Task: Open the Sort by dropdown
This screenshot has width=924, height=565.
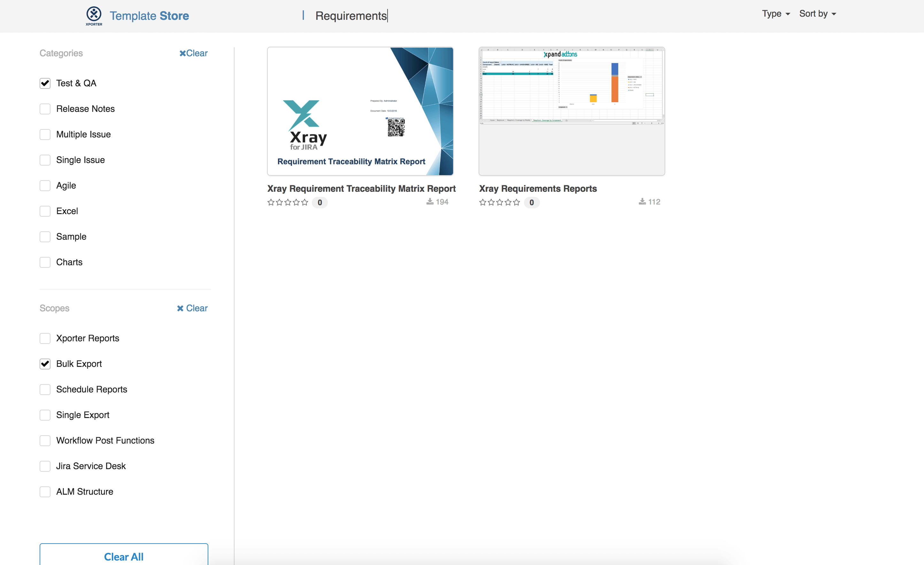Action: tap(818, 14)
